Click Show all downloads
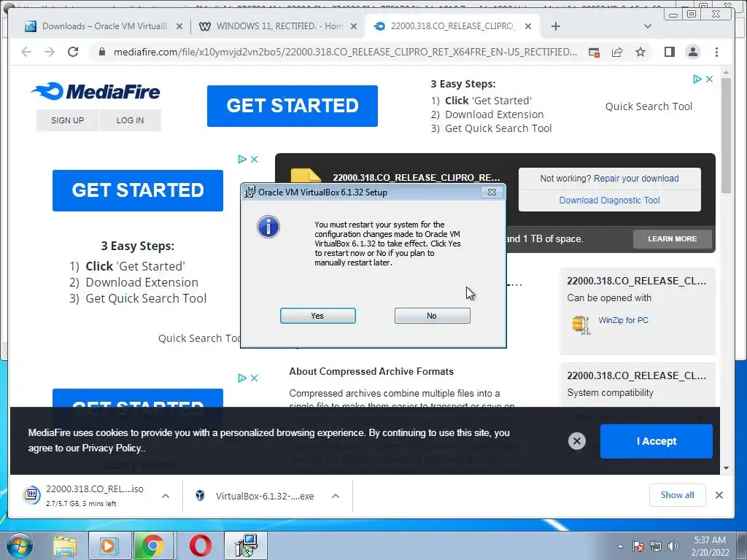 pos(678,495)
